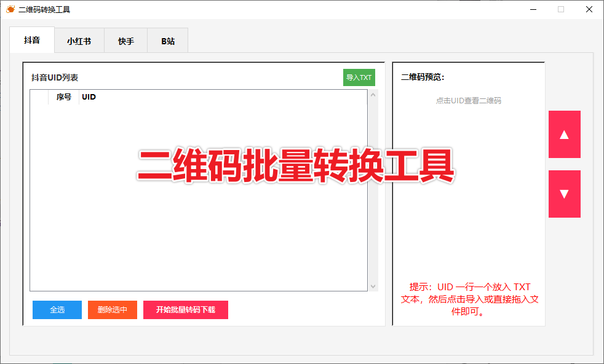Click the minimize button in the title bar
Image resolution: width=604 pixels, height=364 pixels.
pos(533,9)
